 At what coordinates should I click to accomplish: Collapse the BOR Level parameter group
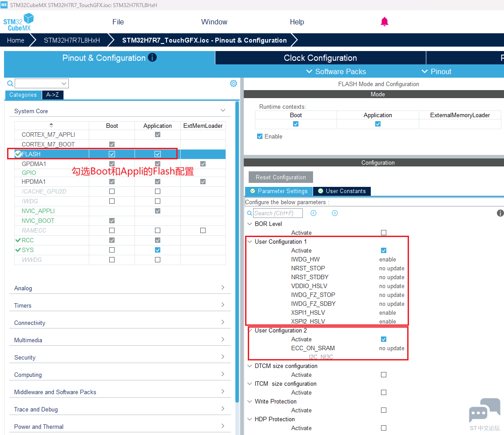(x=250, y=224)
